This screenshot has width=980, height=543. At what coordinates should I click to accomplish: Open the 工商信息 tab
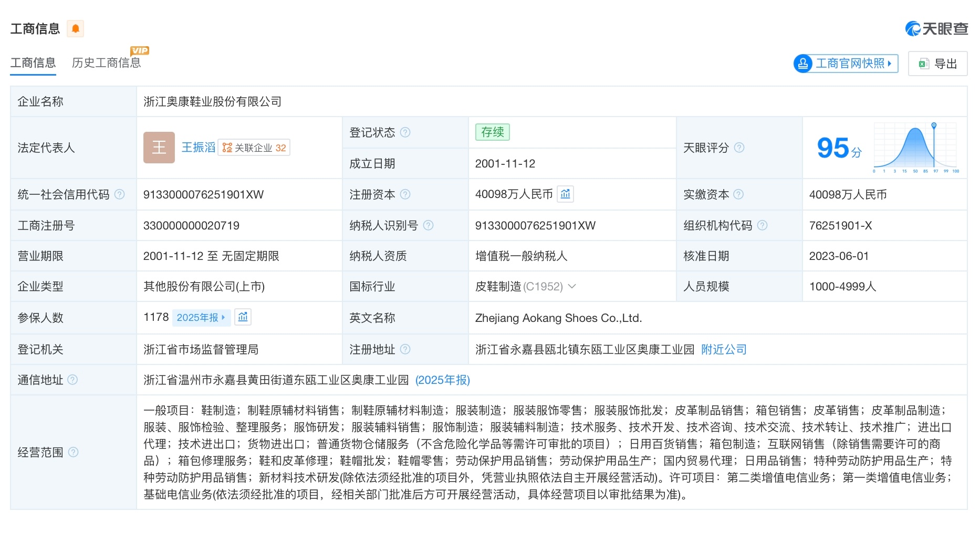pyautogui.click(x=33, y=63)
